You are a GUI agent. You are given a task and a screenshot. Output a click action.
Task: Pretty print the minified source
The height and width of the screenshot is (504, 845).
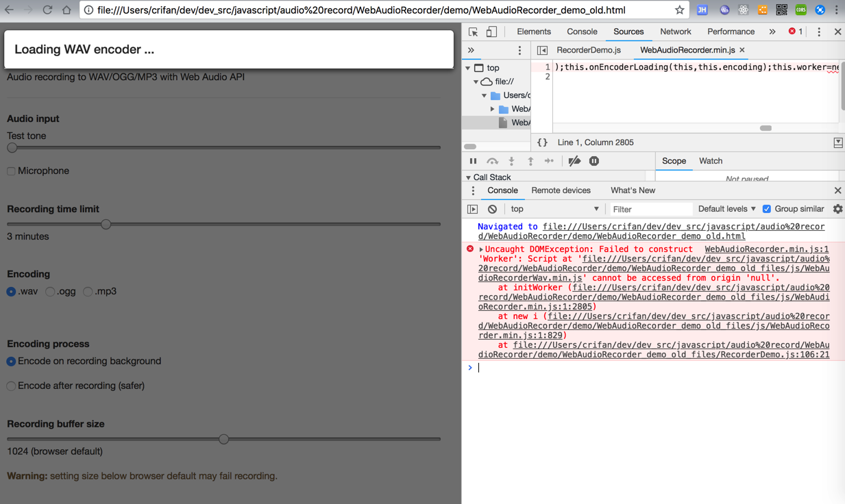click(x=542, y=142)
